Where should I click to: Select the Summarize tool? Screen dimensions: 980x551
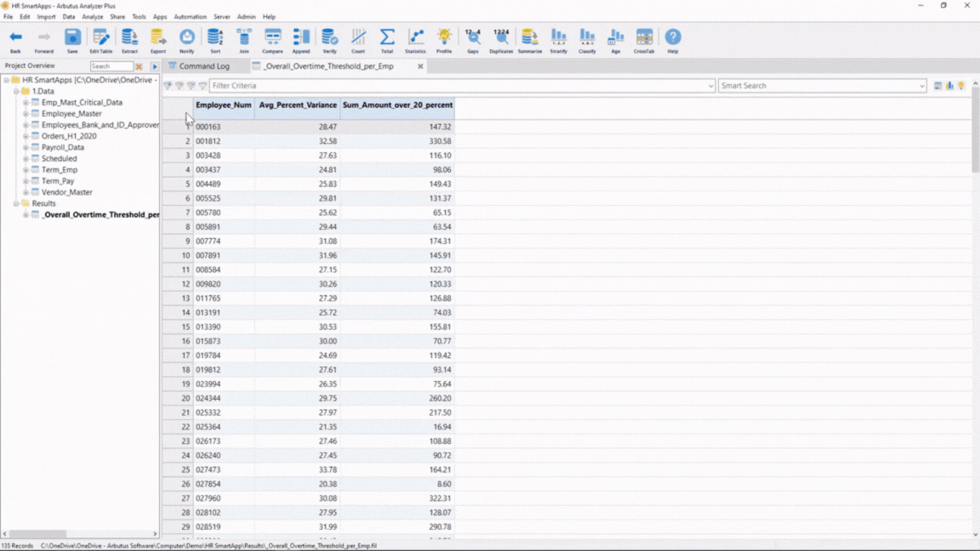point(529,38)
